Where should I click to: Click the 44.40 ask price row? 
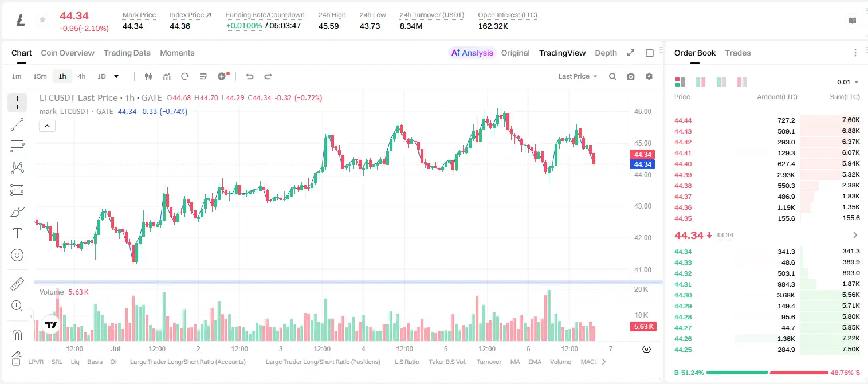pyautogui.click(x=767, y=164)
